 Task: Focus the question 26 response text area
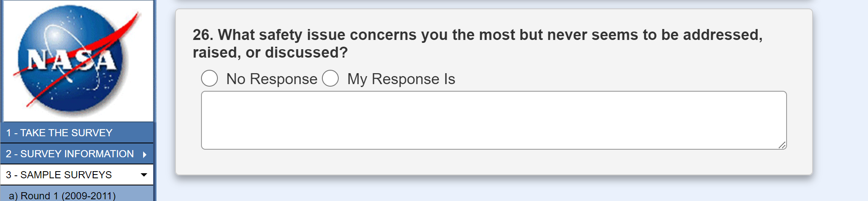pyautogui.click(x=494, y=120)
